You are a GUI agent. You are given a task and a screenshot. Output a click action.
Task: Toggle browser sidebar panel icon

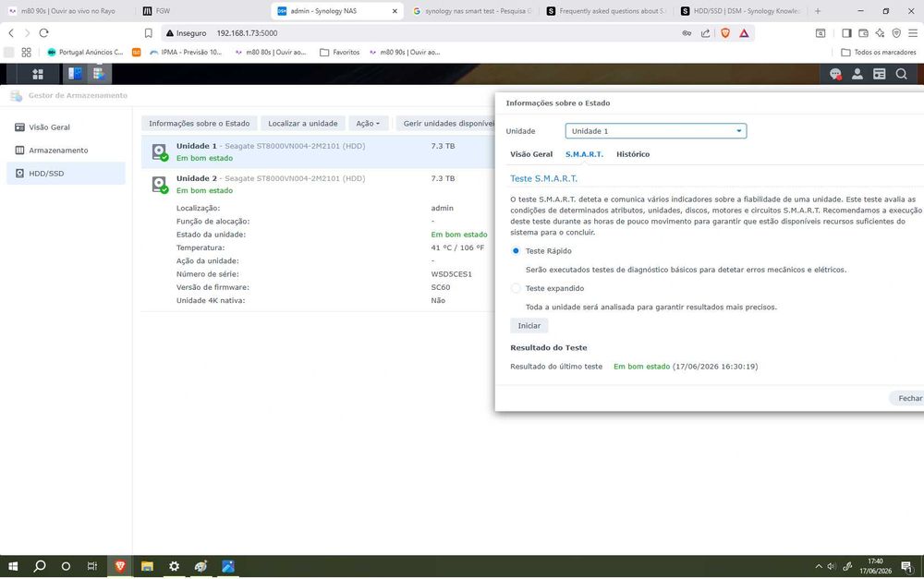point(846,33)
